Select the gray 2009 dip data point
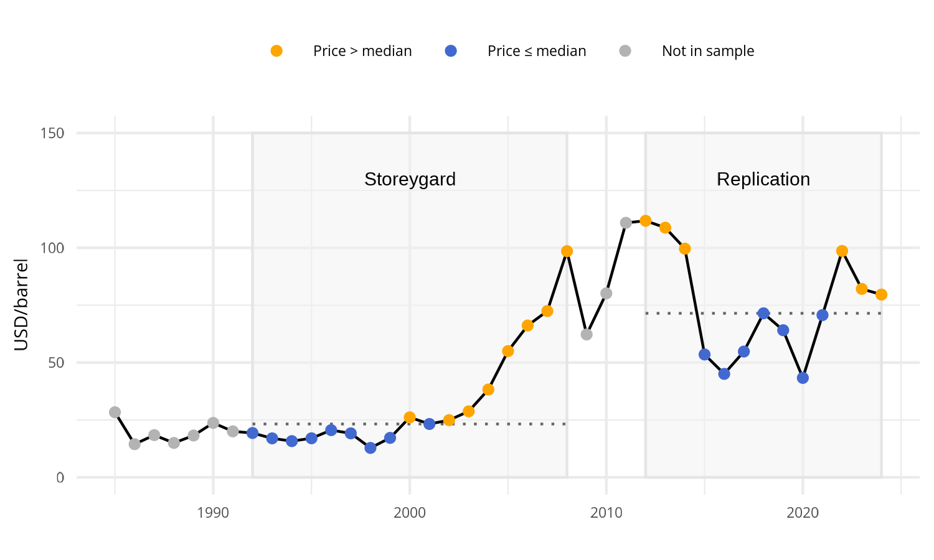934x560 pixels. coord(587,334)
